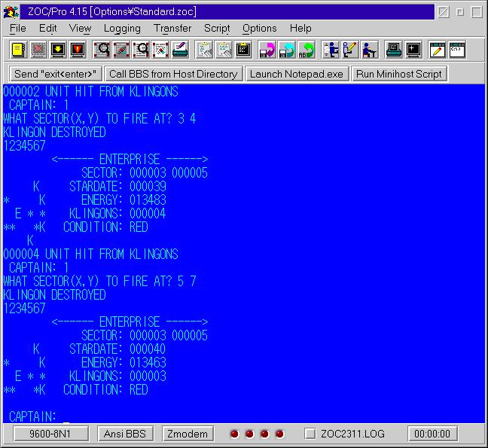Click the first red status LED
This screenshot has height=448, width=488.
[234, 434]
